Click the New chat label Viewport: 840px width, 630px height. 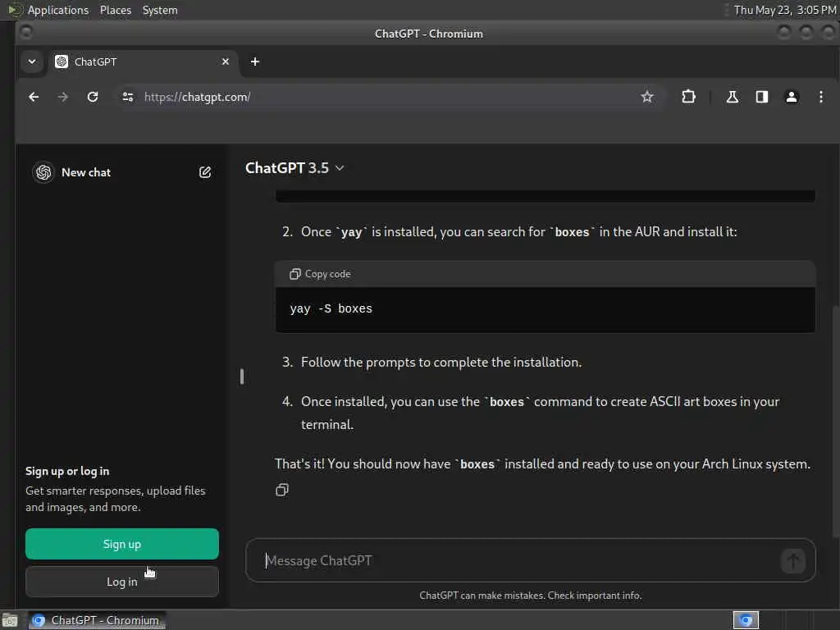click(x=85, y=172)
